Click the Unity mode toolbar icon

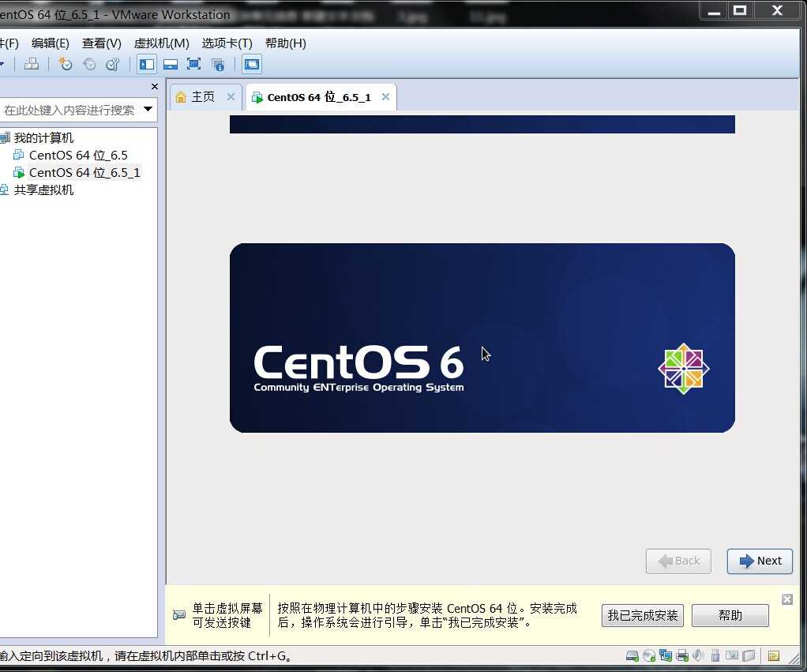(218, 64)
